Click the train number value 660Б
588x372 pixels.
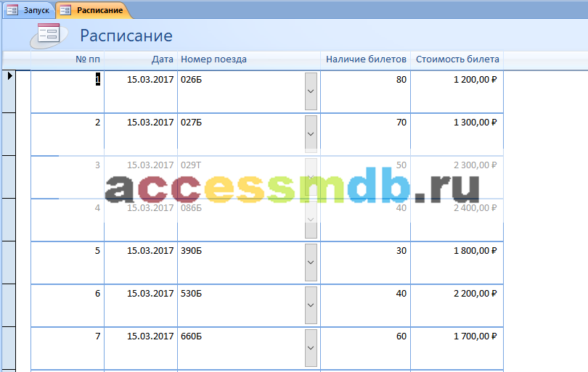click(x=191, y=336)
